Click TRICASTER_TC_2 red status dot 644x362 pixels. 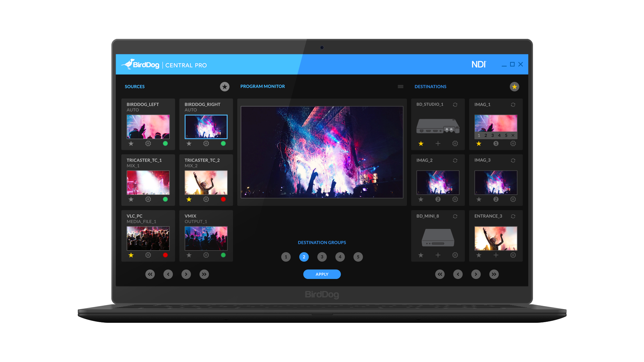pyautogui.click(x=223, y=199)
